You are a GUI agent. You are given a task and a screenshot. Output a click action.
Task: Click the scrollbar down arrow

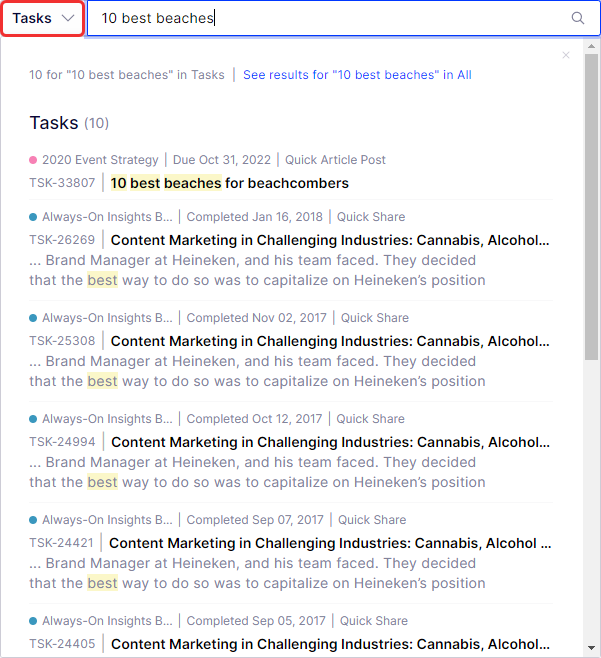(592, 648)
